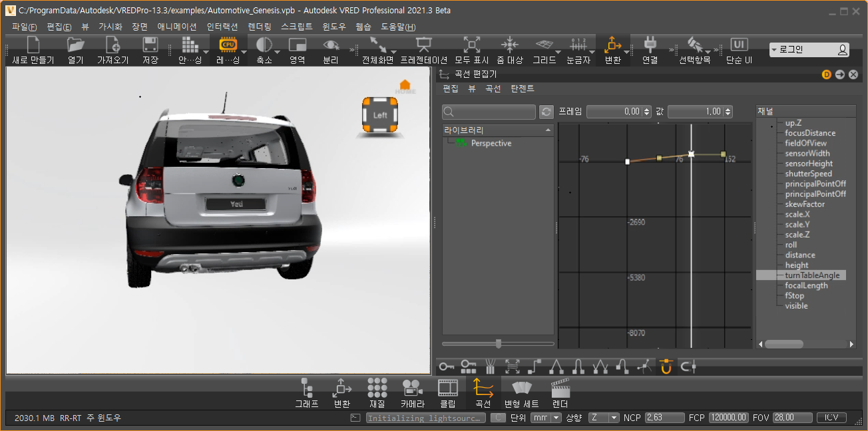Click the 프레젠테이션 presentation mode icon
868x431 pixels.
coord(423,46)
